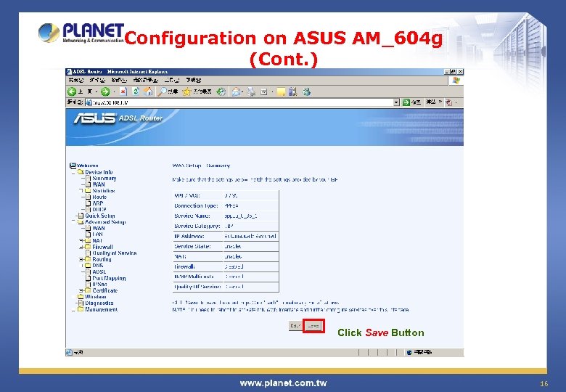Open the fifth menu in IE menu bar
The image size is (566, 392).
(x=172, y=80)
